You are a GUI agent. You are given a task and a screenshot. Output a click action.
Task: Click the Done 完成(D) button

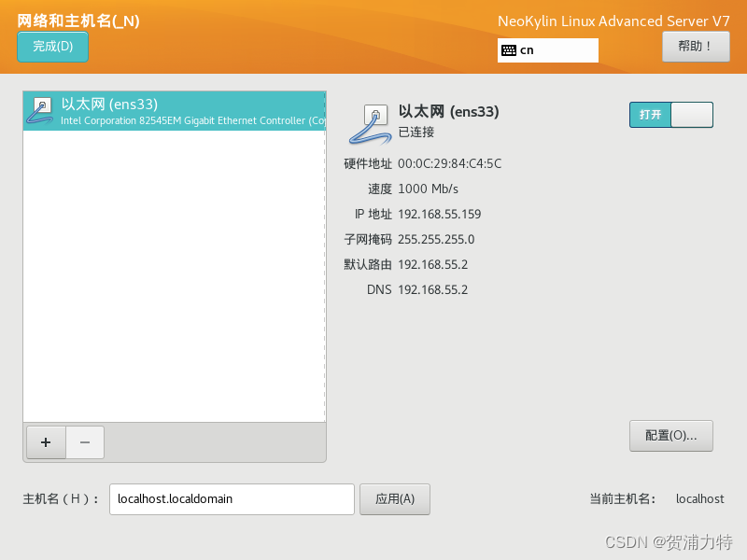point(52,47)
